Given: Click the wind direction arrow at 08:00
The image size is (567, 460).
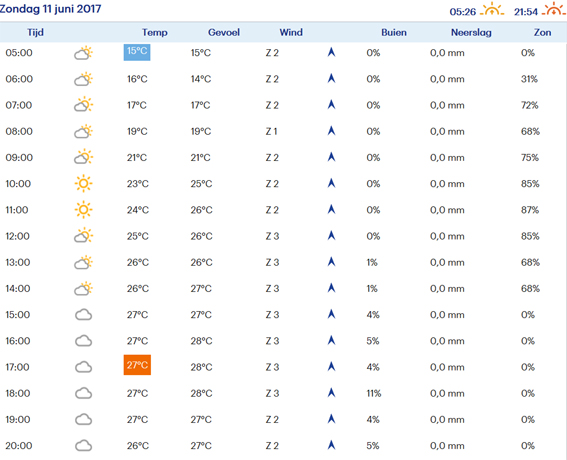Looking at the screenshot, I should (x=331, y=131).
